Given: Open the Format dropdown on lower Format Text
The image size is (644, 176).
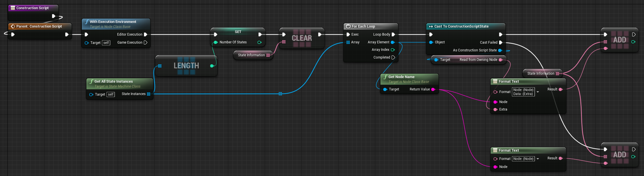Looking at the screenshot, I should (538, 159).
